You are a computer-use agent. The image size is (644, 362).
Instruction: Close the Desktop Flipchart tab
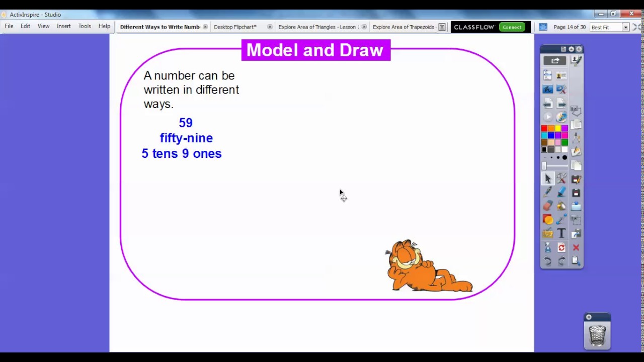tap(270, 27)
